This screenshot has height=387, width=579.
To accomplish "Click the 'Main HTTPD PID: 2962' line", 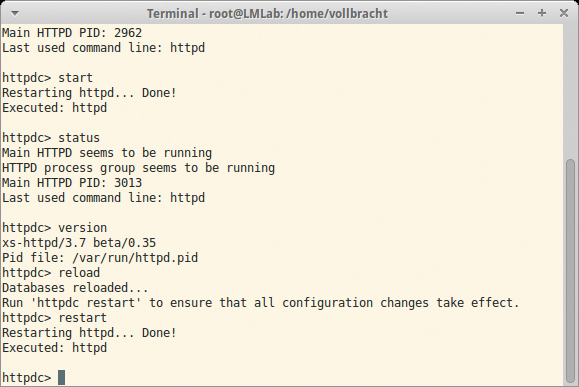I will 72,33.
